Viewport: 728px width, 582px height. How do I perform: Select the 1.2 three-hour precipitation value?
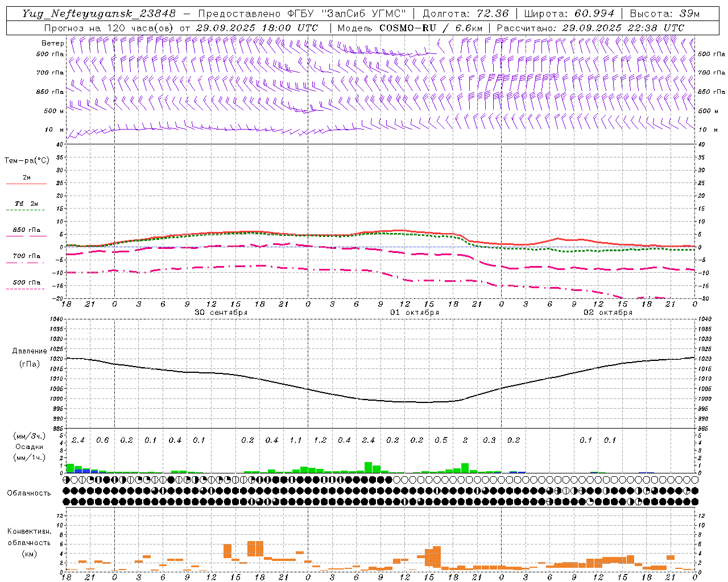(x=320, y=440)
